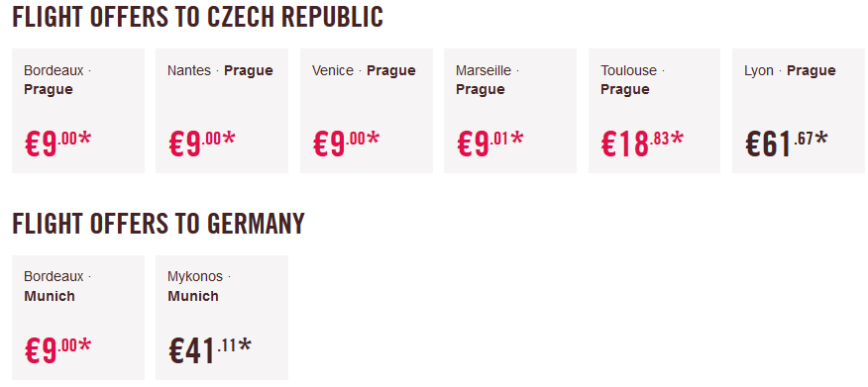The height and width of the screenshot is (387, 868).
Task: Choose the Venice to Prague flight card
Action: tap(367, 111)
